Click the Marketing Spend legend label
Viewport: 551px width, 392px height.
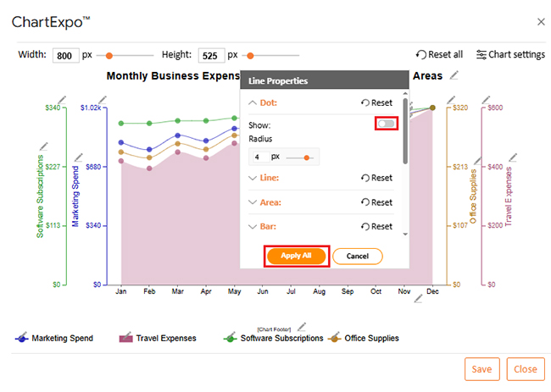[x=62, y=339]
